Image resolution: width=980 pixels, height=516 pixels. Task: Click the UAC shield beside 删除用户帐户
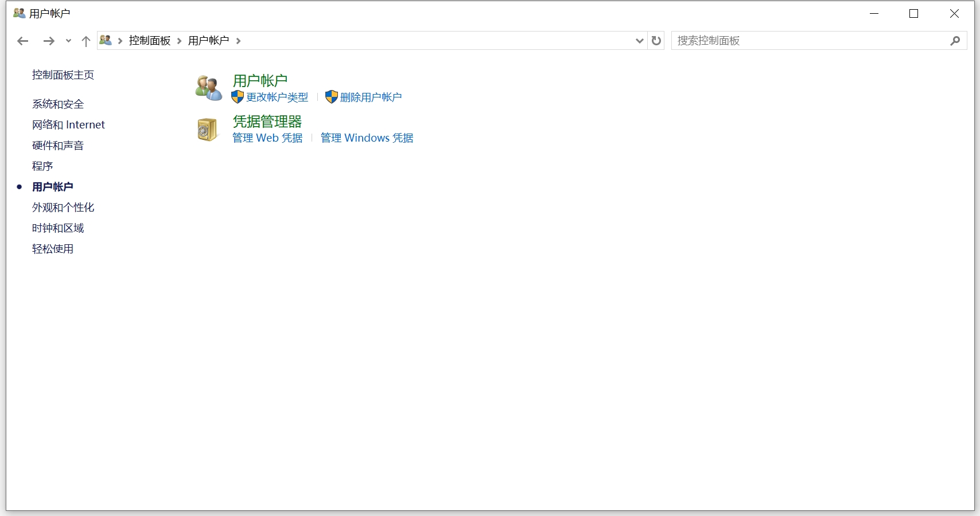[332, 97]
